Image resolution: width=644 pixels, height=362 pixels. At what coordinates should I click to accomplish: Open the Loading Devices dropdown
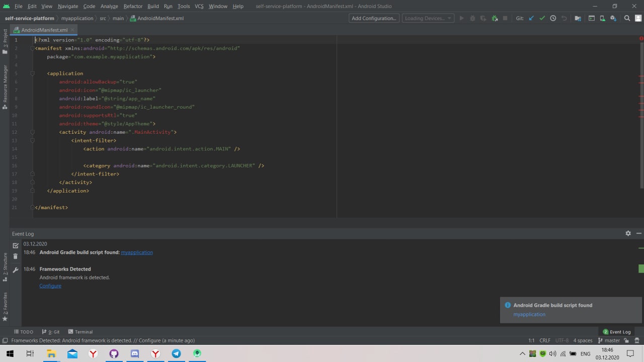click(428, 18)
